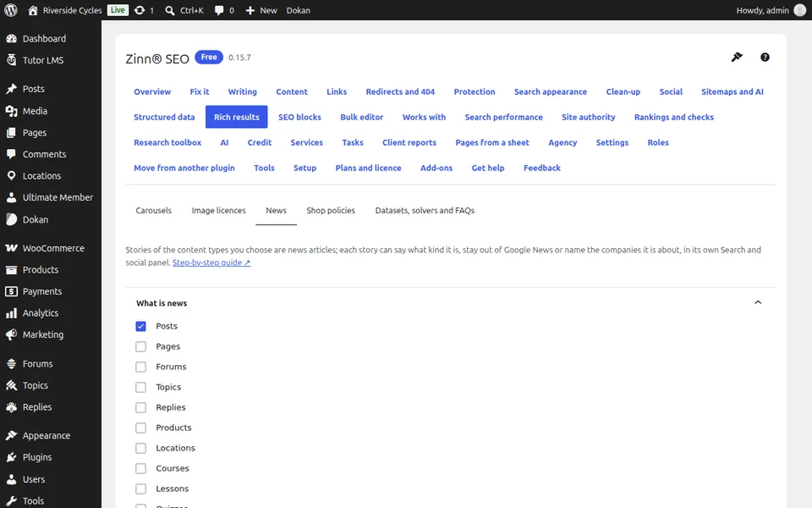Open the Redirects and 404 tab
Image resolution: width=812 pixels, height=508 pixels.
coord(400,91)
